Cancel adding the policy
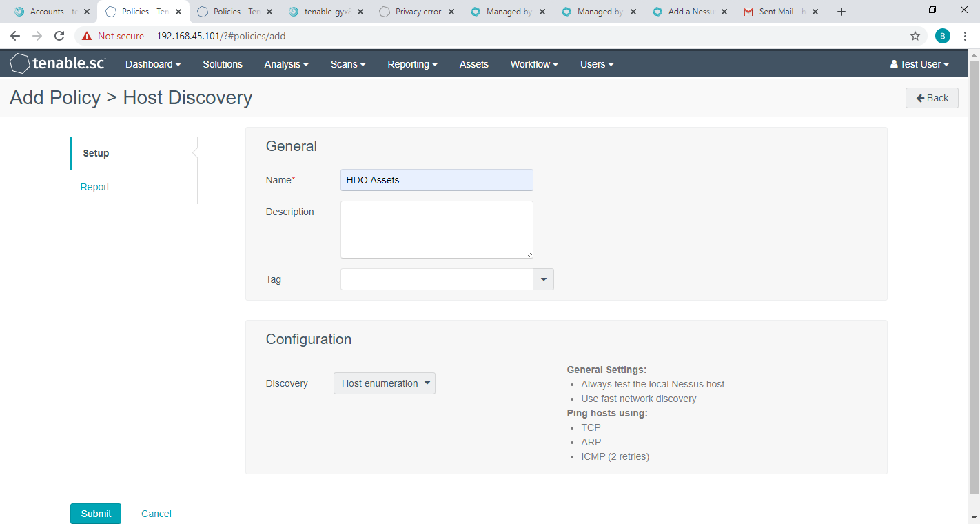The width and height of the screenshot is (980, 524). pyautogui.click(x=156, y=514)
